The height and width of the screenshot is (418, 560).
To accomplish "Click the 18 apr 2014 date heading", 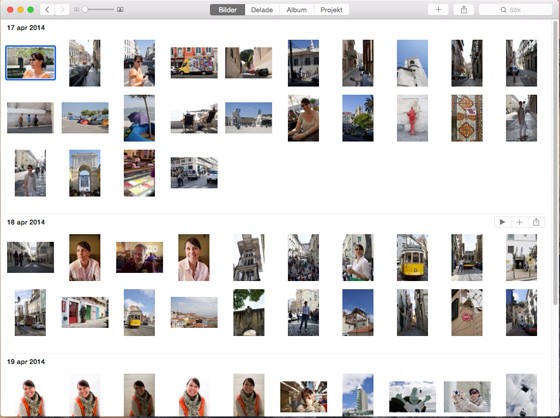I will [x=26, y=222].
